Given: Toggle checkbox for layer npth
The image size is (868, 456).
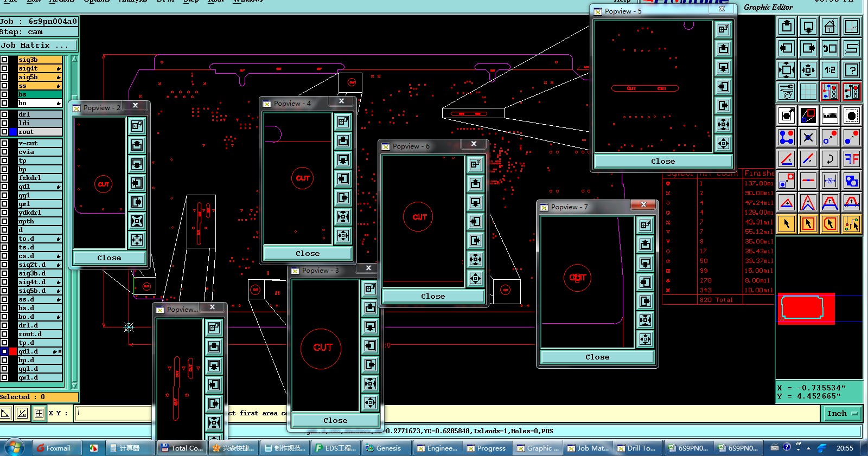Looking at the screenshot, I should point(4,221).
